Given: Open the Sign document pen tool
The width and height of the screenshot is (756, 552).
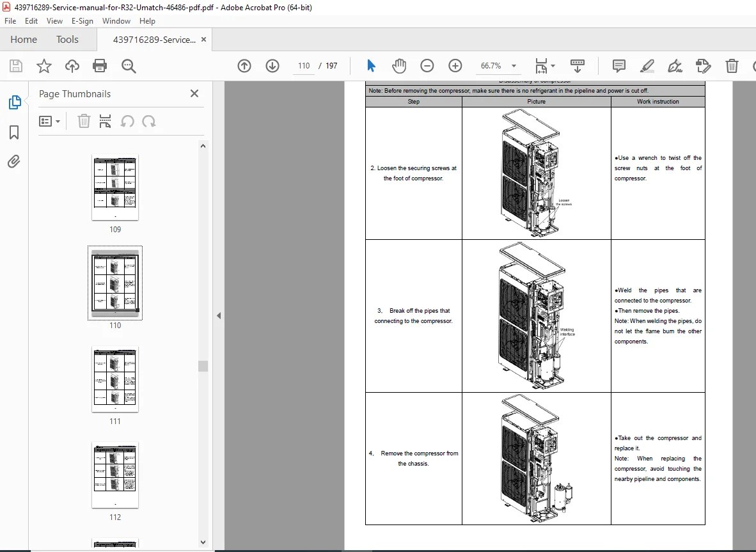Looking at the screenshot, I should (x=675, y=66).
